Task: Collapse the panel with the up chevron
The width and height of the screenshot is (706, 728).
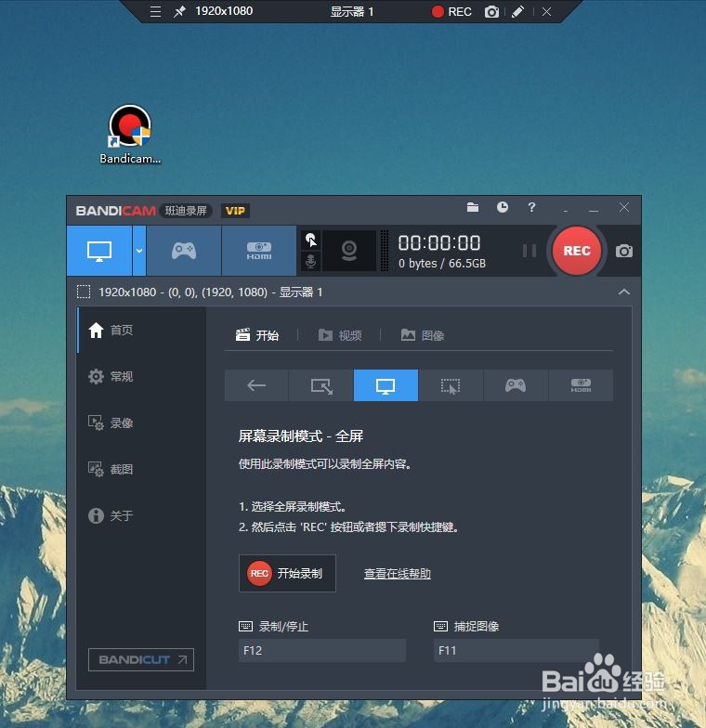Action: [624, 292]
